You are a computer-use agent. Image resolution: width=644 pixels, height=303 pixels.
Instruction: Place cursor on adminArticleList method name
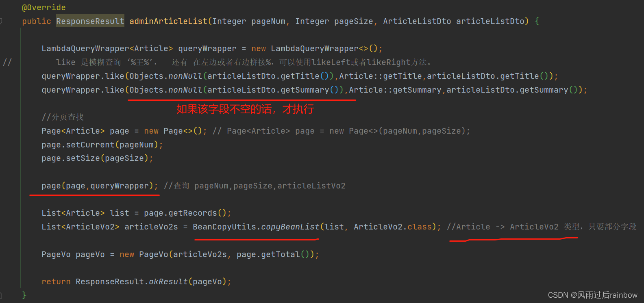(x=168, y=21)
